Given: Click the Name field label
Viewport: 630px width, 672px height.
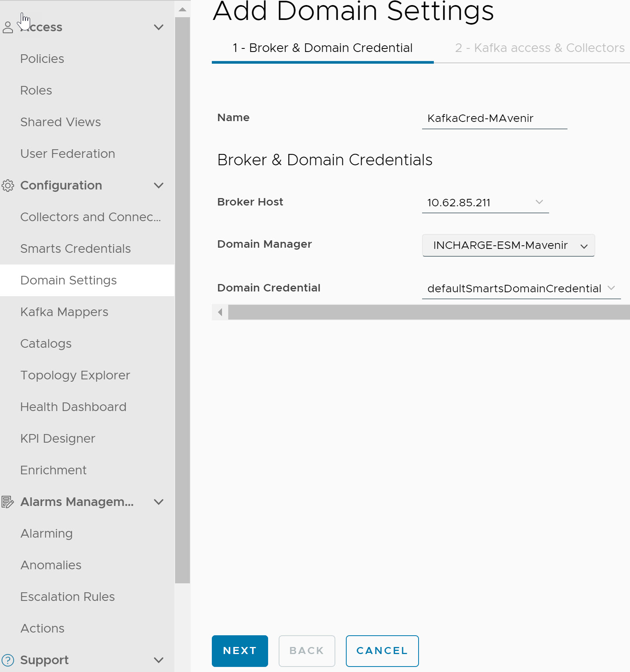Looking at the screenshot, I should tap(233, 118).
